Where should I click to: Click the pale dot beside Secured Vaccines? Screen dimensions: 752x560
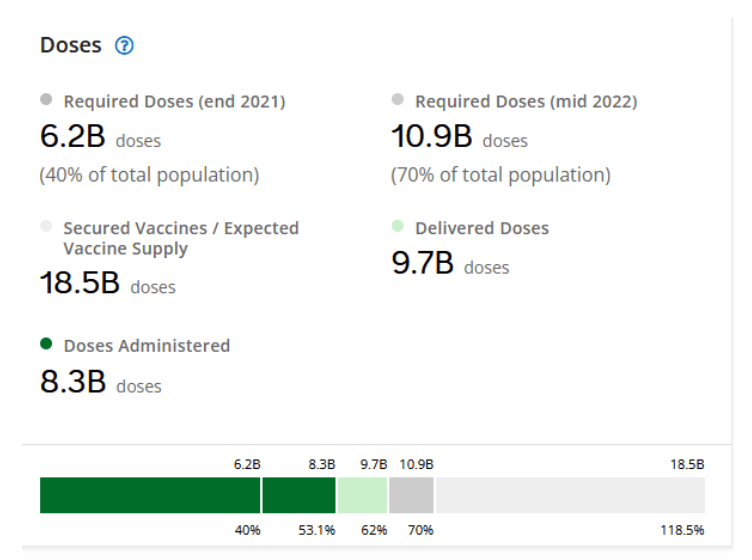(46, 227)
